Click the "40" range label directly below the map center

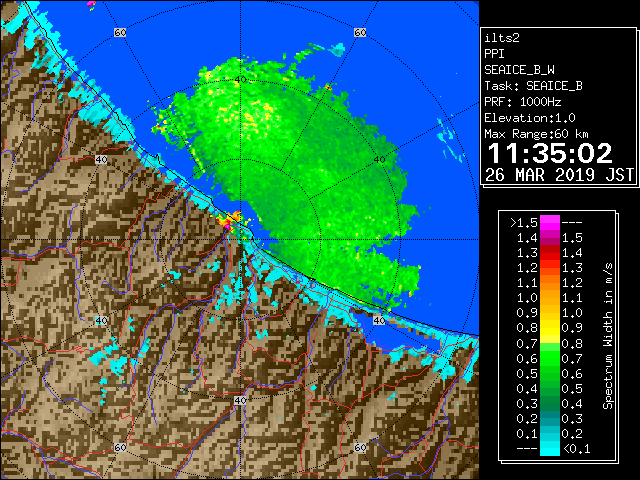[x=240, y=400]
